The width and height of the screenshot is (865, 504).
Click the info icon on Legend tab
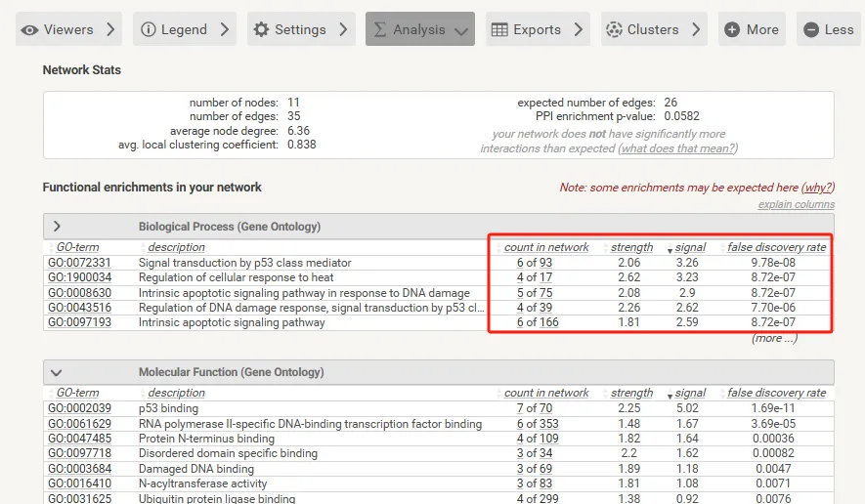tap(149, 29)
